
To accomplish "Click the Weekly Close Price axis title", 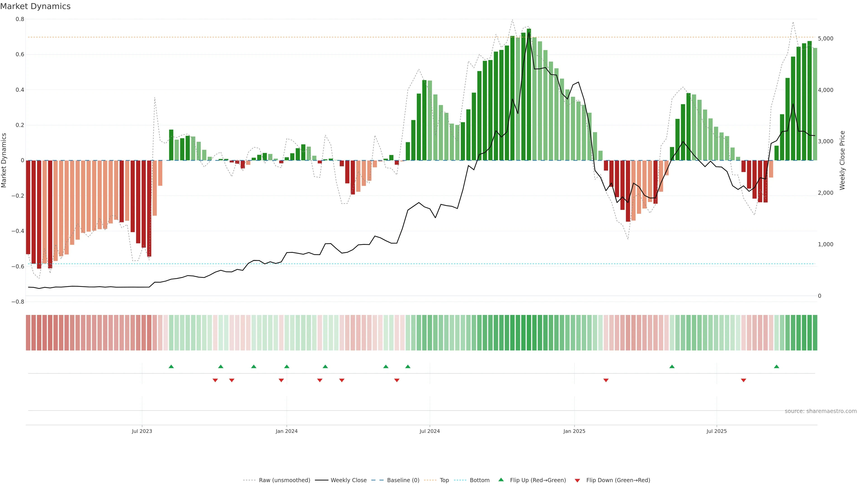I will [x=842, y=160].
